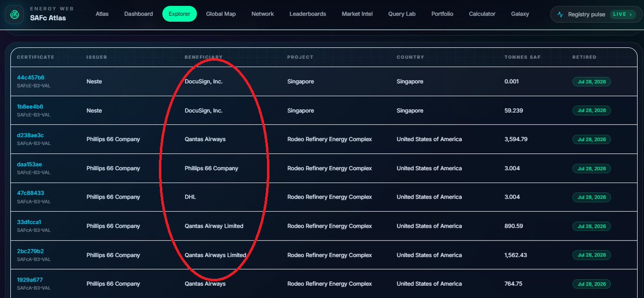Image resolution: width=644 pixels, height=298 pixels.
Task: Click Phillips 66 Company issuer in row 33dfcca1
Action: point(113,226)
